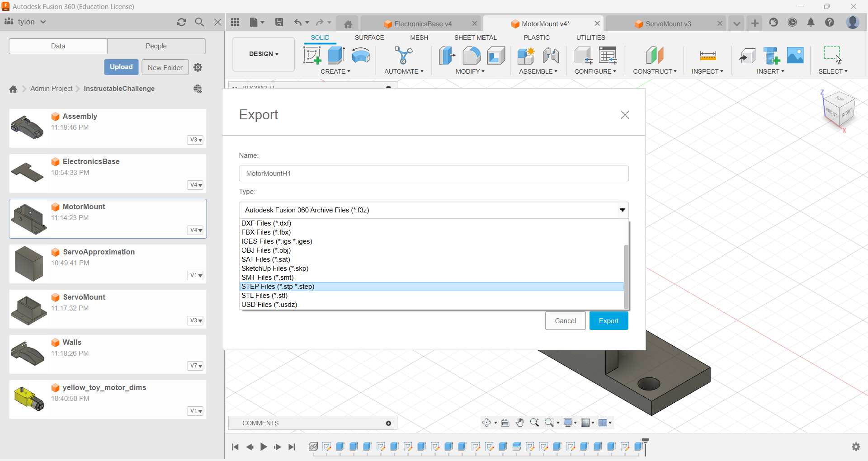This screenshot has width=868, height=461.
Task: Expand the COMMENTS panel toggle
Action: (x=388, y=423)
